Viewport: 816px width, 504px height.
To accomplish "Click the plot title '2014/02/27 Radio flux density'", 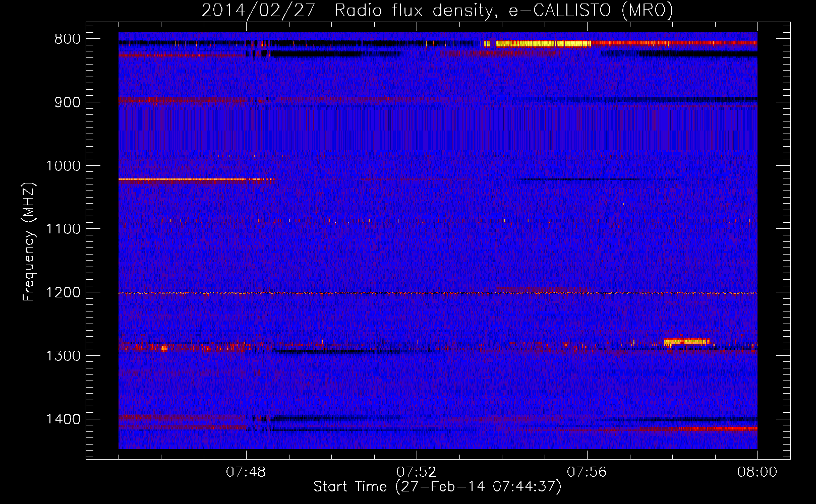I will pos(437,10).
